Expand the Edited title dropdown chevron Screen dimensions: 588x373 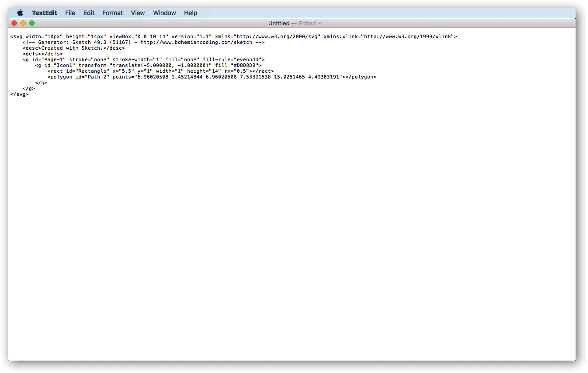click(320, 23)
